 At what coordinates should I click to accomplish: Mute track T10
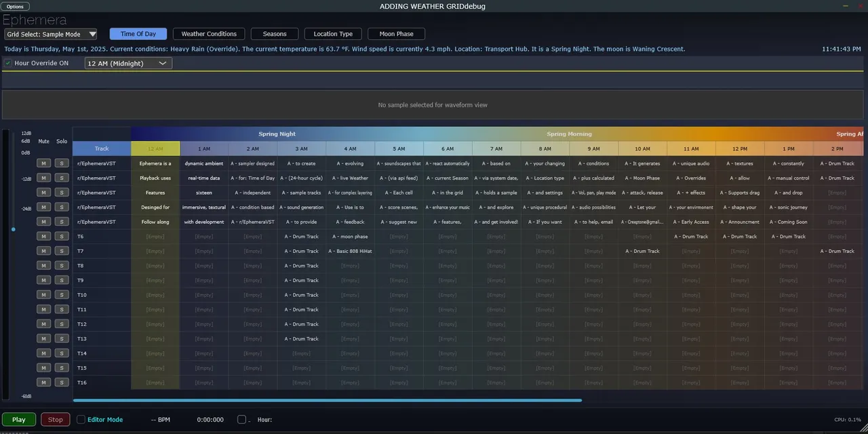[43, 295]
